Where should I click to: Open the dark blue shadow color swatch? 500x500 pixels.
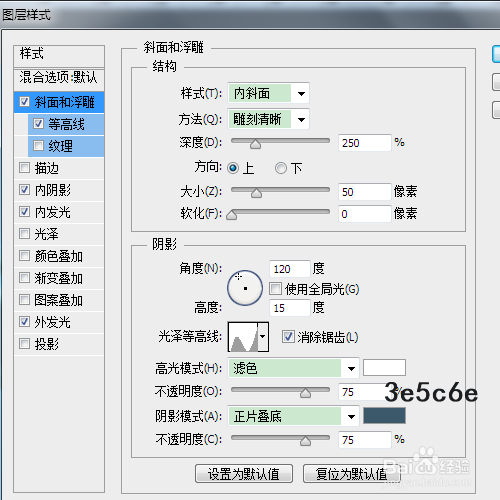[384, 416]
